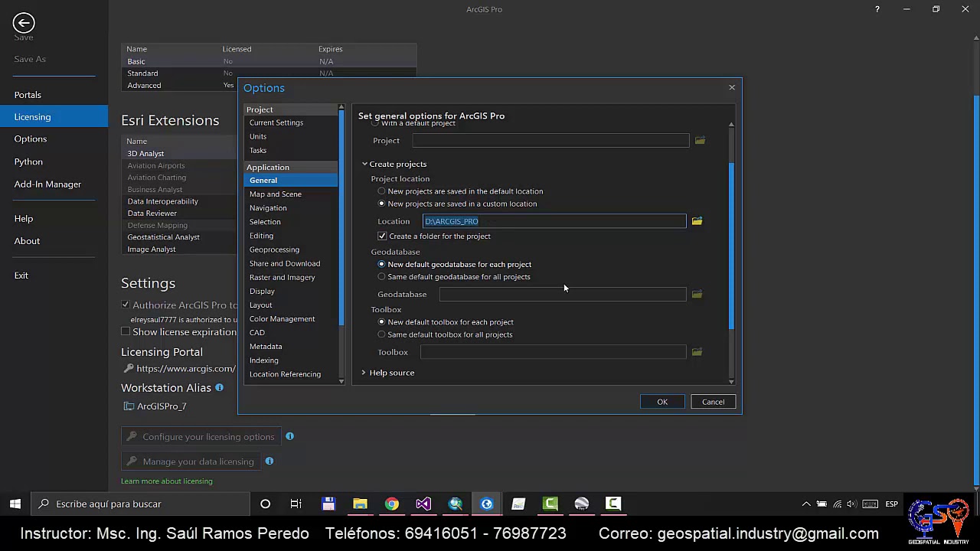Select Units under Project
This screenshot has width=980, height=551.
coord(258,136)
